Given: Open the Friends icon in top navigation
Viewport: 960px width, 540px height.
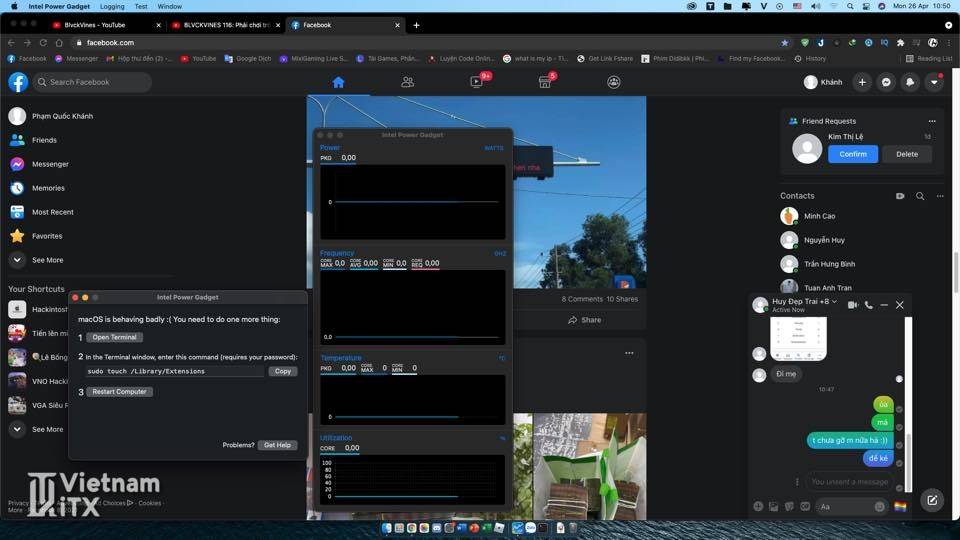Looking at the screenshot, I should pyautogui.click(x=407, y=82).
